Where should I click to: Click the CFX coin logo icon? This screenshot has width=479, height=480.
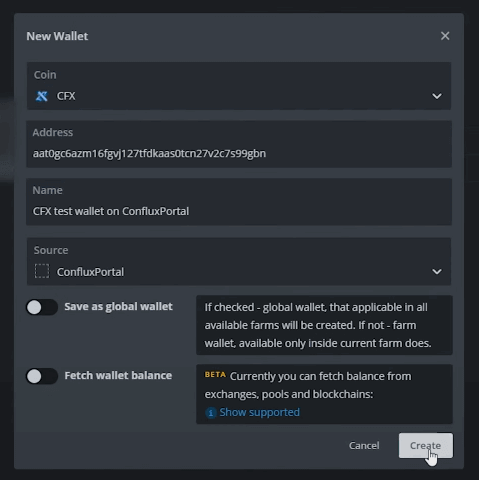(42, 96)
